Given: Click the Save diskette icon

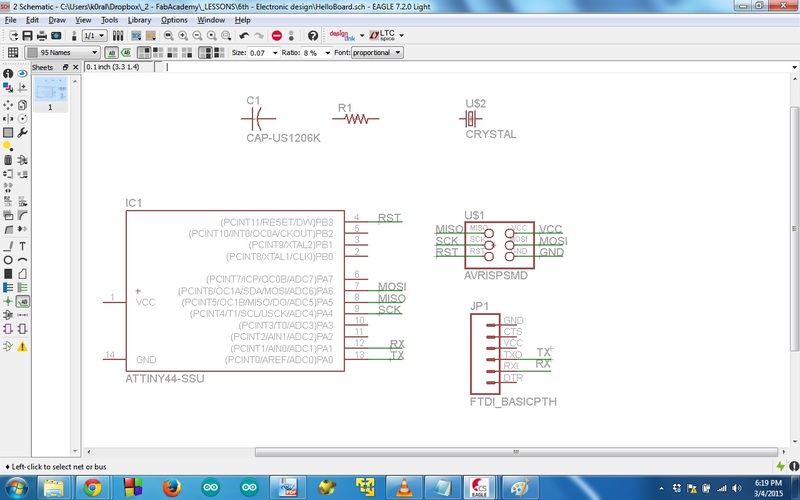Looking at the screenshot, I should pyautogui.click(x=28, y=36).
